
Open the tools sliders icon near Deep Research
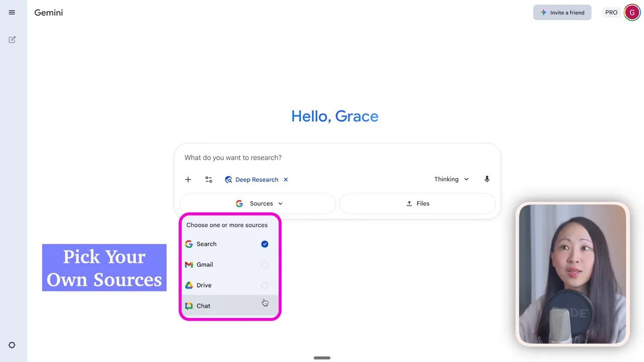pos(208,179)
